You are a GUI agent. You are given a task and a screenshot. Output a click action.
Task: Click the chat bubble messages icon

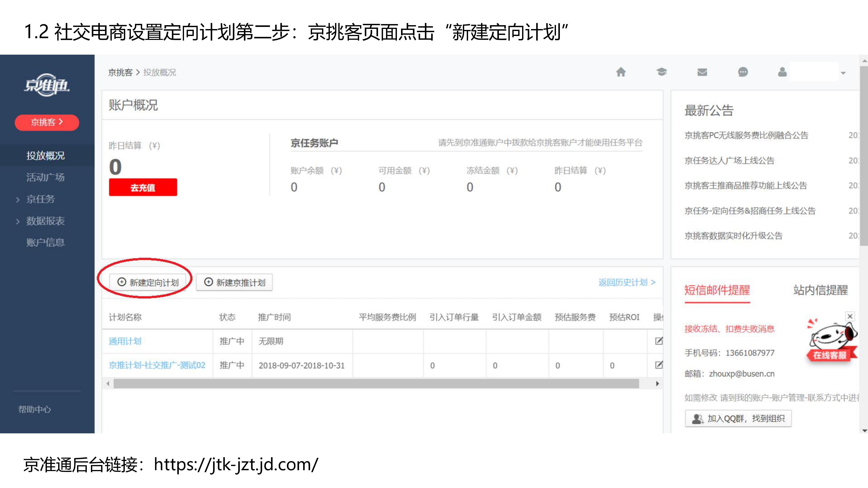[x=743, y=72]
